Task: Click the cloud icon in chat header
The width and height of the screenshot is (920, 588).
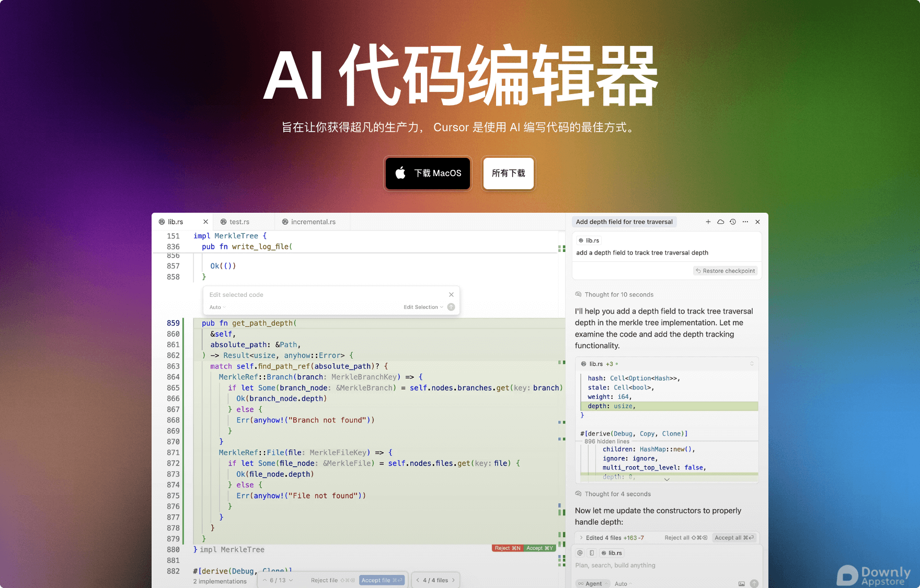Action: [x=720, y=222]
